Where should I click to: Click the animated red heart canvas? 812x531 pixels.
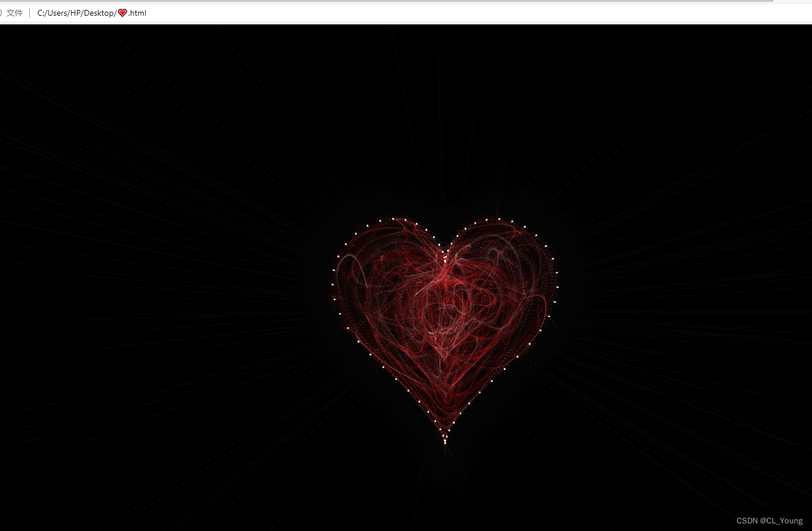click(445, 330)
